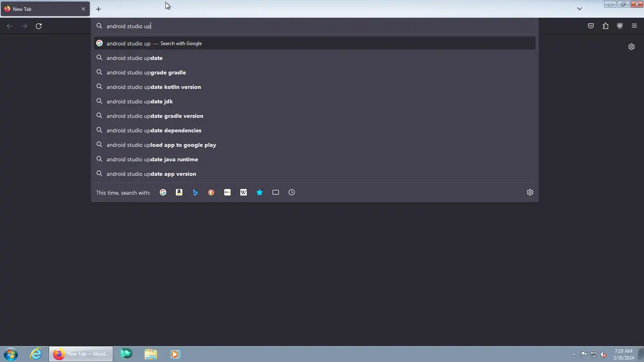Choose suggestion 'android studio upgrade gradle'
Screen dimensions: 644x362
coord(315,72)
